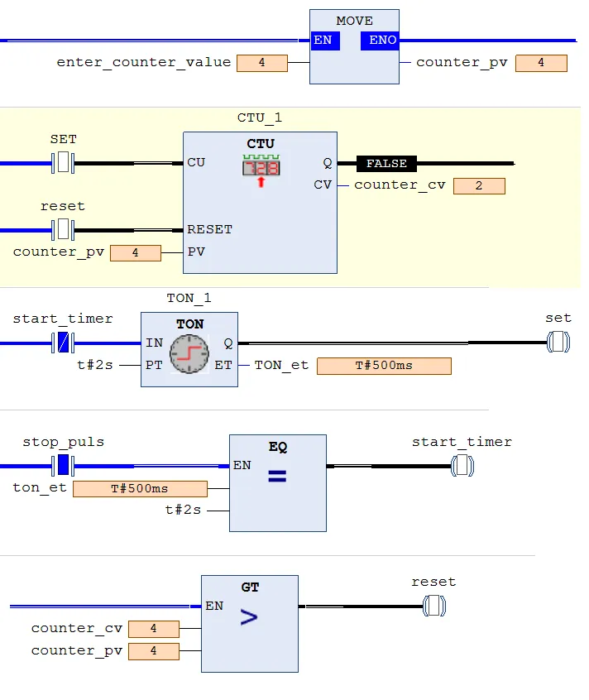Click the counter_cv value box at GT input

tap(154, 629)
